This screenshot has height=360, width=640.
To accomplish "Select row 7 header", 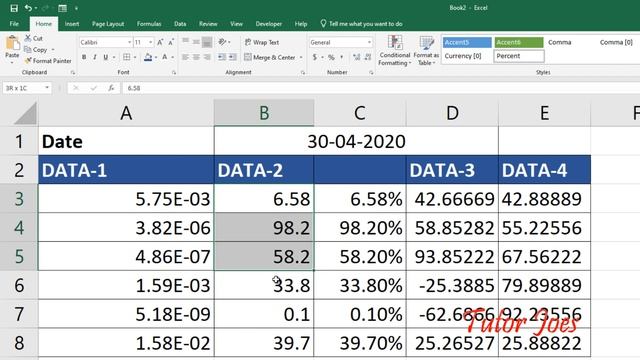I will 19,314.
